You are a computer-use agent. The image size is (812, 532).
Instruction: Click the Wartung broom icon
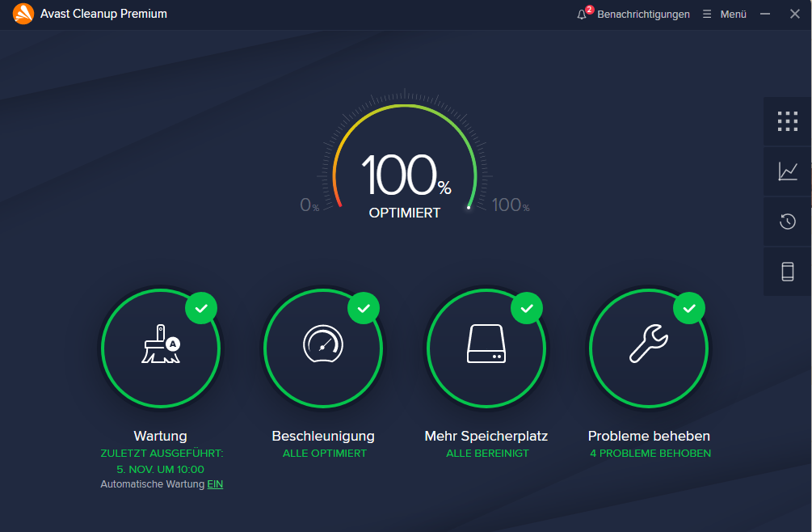[x=160, y=346]
